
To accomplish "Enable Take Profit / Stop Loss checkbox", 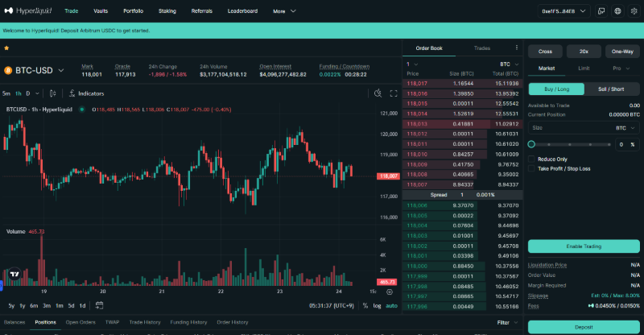I will point(531,168).
